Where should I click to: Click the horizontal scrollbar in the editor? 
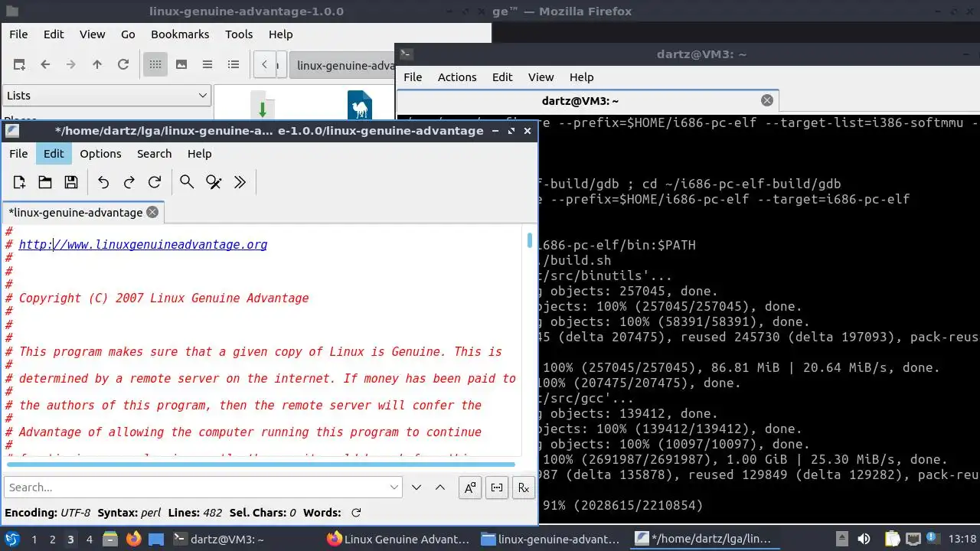(x=260, y=465)
